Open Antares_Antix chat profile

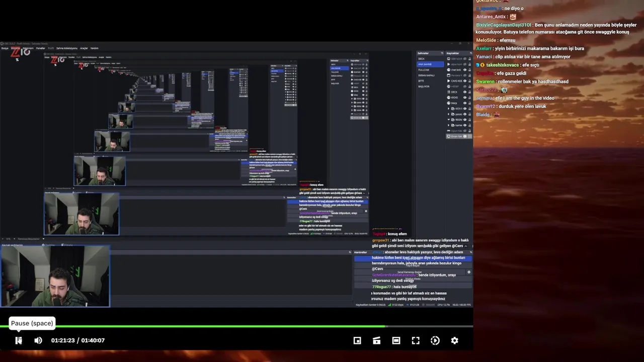tap(491, 17)
